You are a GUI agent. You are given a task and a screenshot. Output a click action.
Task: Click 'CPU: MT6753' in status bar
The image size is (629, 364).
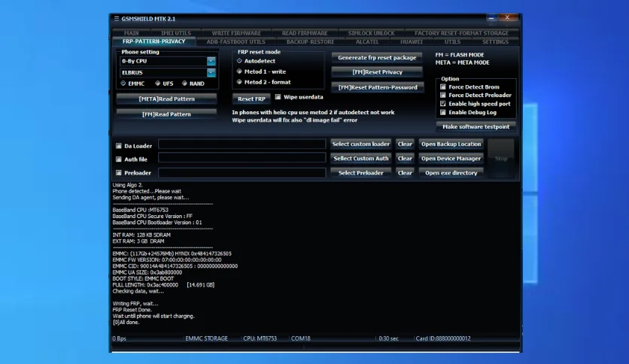click(x=260, y=338)
